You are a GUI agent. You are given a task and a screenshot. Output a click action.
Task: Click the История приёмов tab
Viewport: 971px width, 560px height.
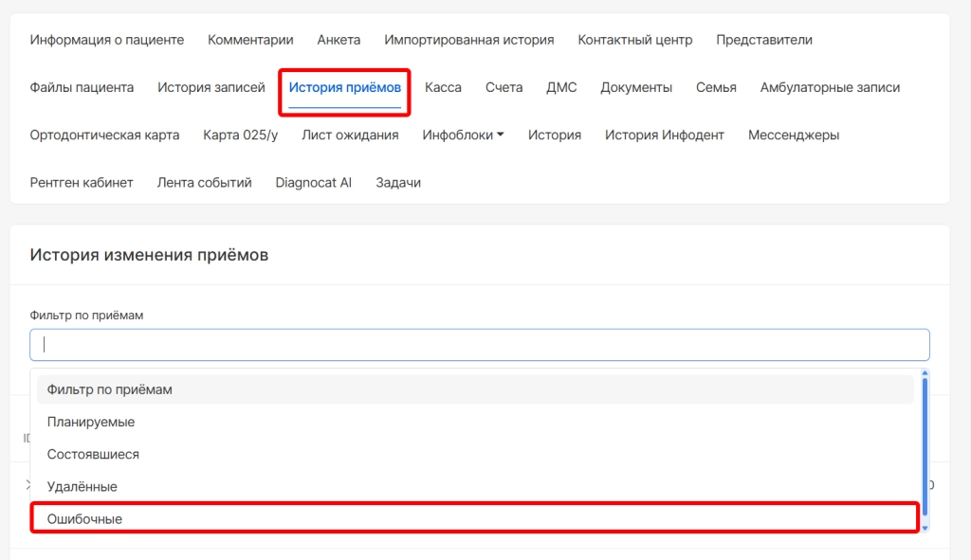345,87
